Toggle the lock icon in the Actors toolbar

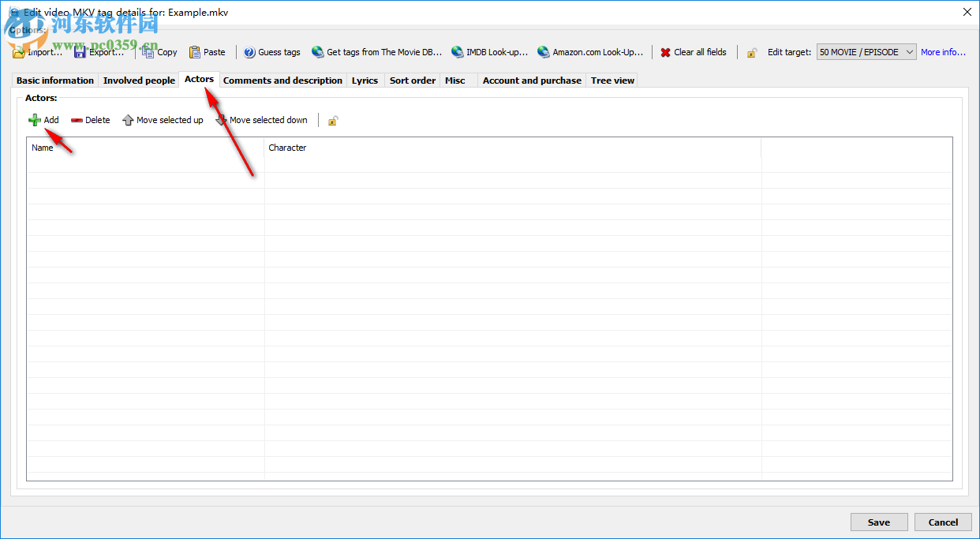pyautogui.click(x=332, y=120)
